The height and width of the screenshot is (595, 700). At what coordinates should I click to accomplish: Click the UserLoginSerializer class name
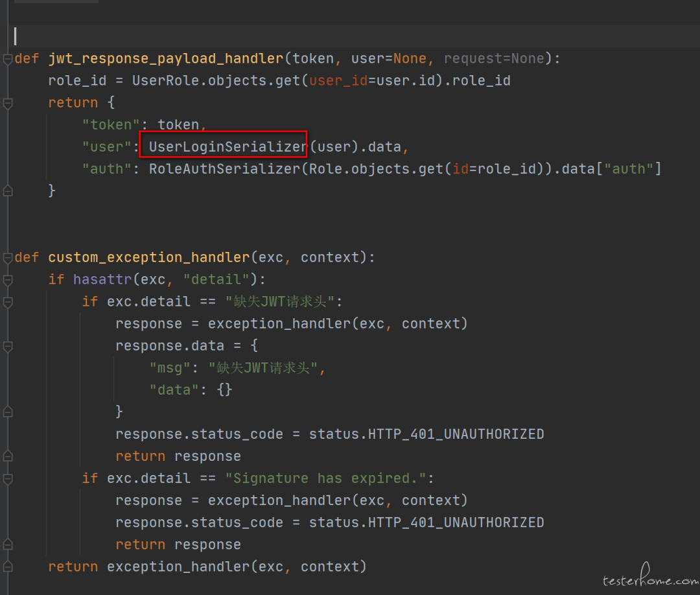click(x=228, y=147)
